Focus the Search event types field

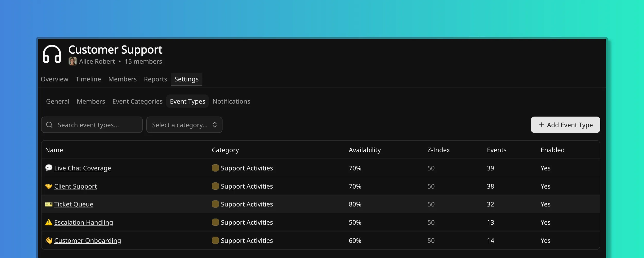click(x=92, y=125)
